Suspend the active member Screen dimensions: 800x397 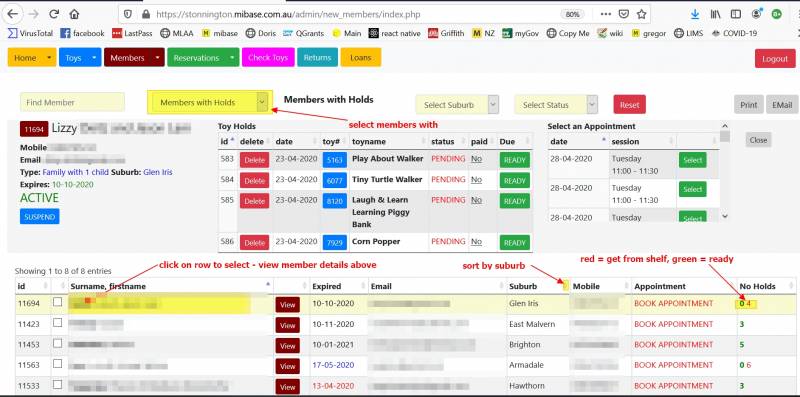coord(40,216)
